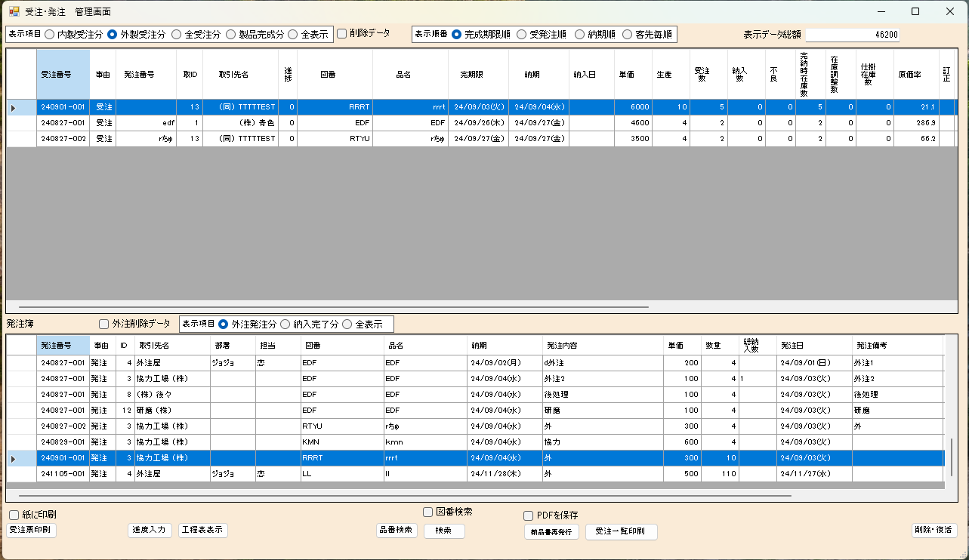The height and width of the screenshot is (560, 969).
Task: Tick the 削除データ checkbox
Action: 363,33
